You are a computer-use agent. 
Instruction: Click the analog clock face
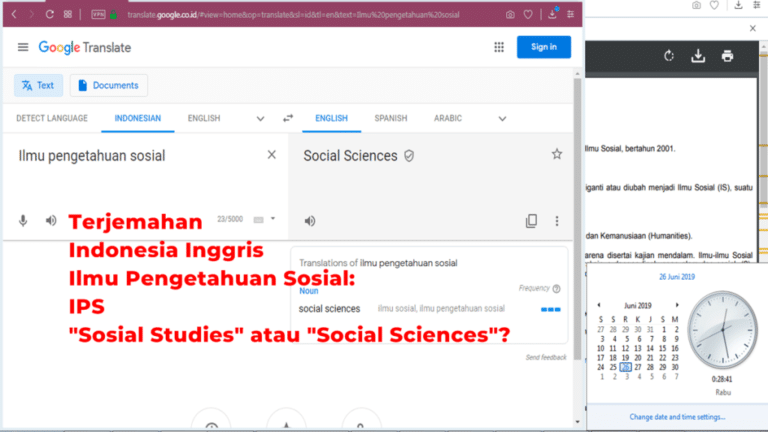point(722,330)
